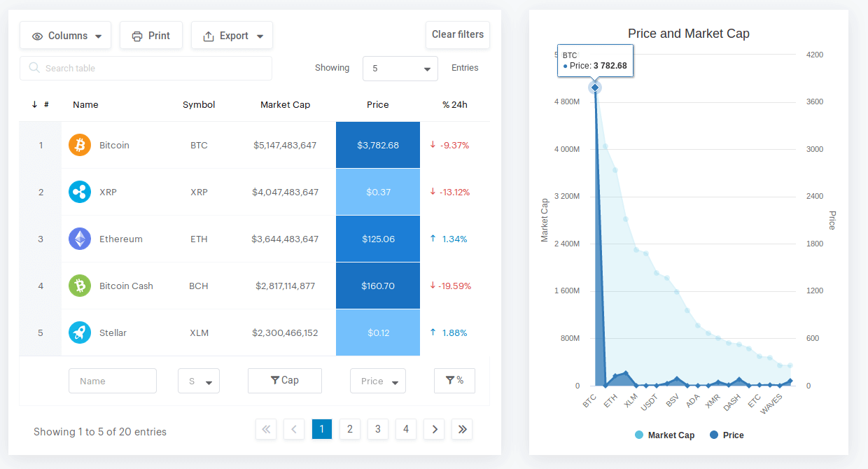Open the Export dropdown
This screenshot has height=469, width=868.
click(232, 35)
